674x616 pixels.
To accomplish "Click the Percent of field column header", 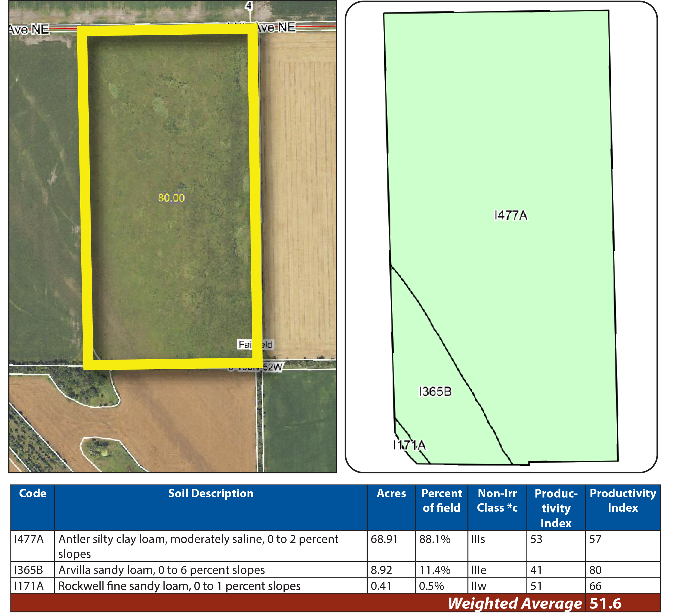I will pyautogui.click(x=442, y=500).
